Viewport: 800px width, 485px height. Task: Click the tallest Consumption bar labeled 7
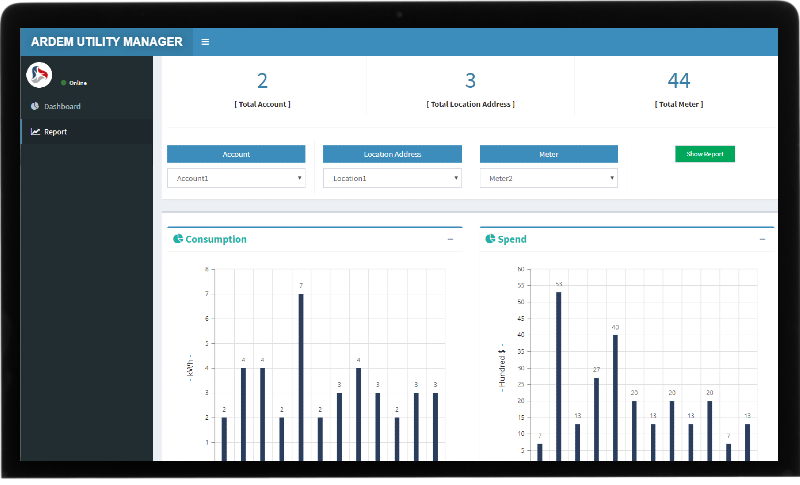(301, 376)
